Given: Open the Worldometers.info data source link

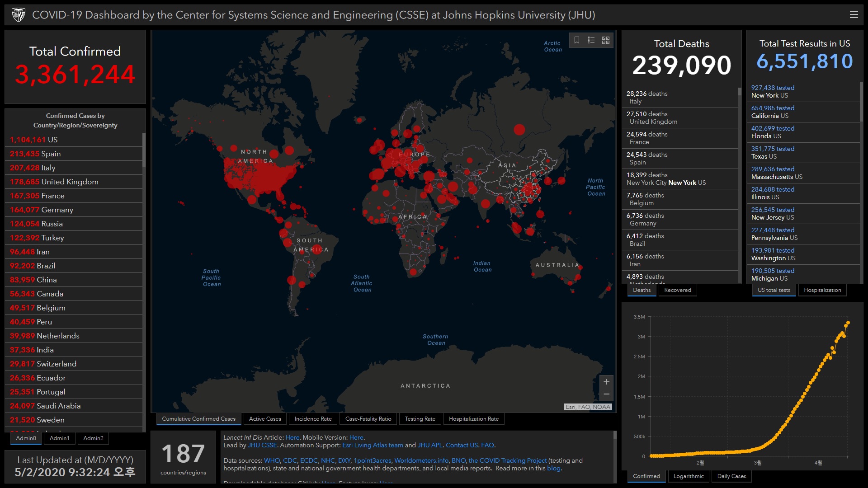Looking at the screenshot, I should tap(421, 460).
